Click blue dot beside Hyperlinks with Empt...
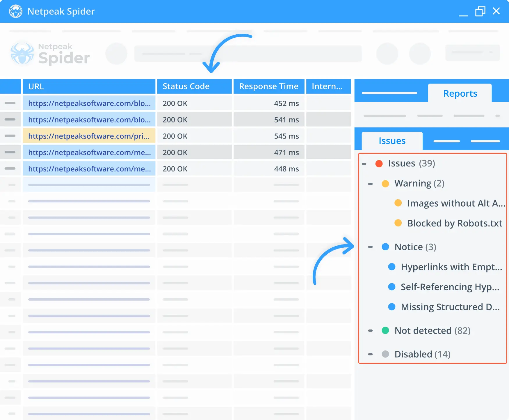This screenshot has height=420, width=509. click(x=392, y=267)
